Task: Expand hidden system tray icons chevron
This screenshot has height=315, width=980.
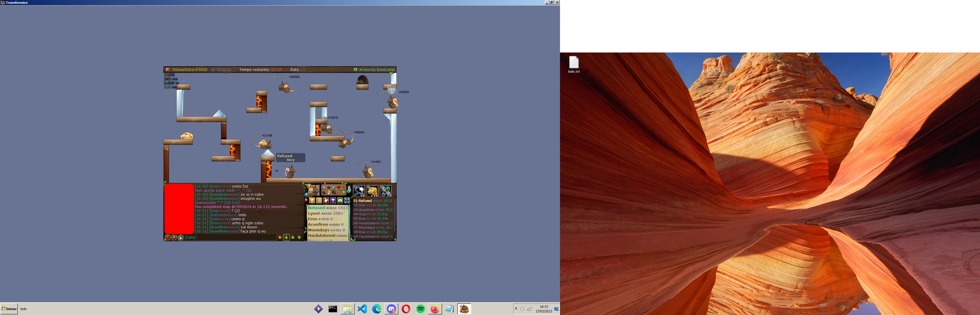Action: (516, 309)
